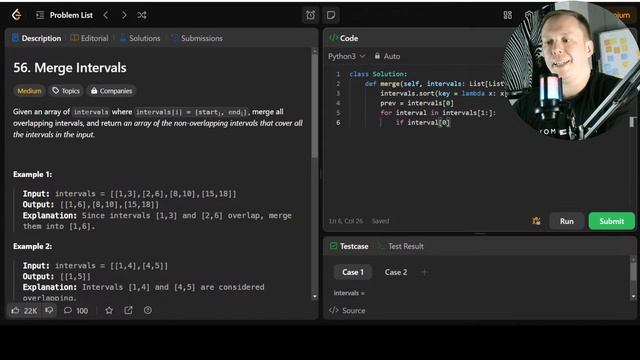
Task: Switch to the Editorial tab
Action: 89,38
